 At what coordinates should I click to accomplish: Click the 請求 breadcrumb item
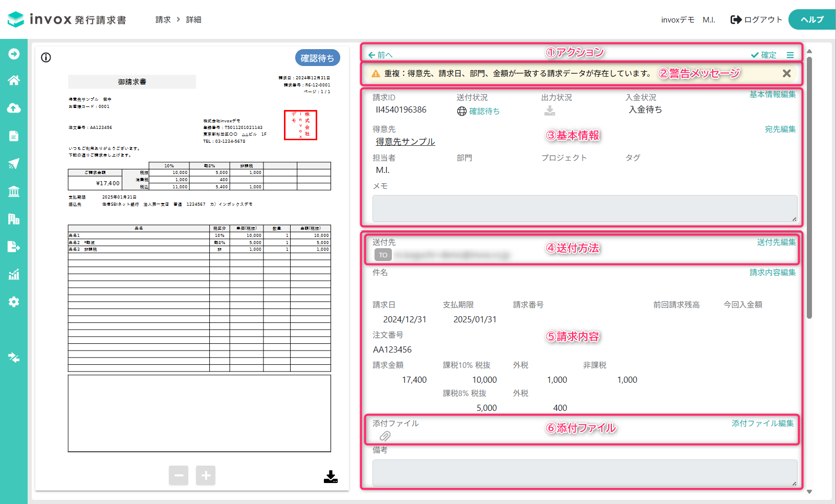pos(163,19)
